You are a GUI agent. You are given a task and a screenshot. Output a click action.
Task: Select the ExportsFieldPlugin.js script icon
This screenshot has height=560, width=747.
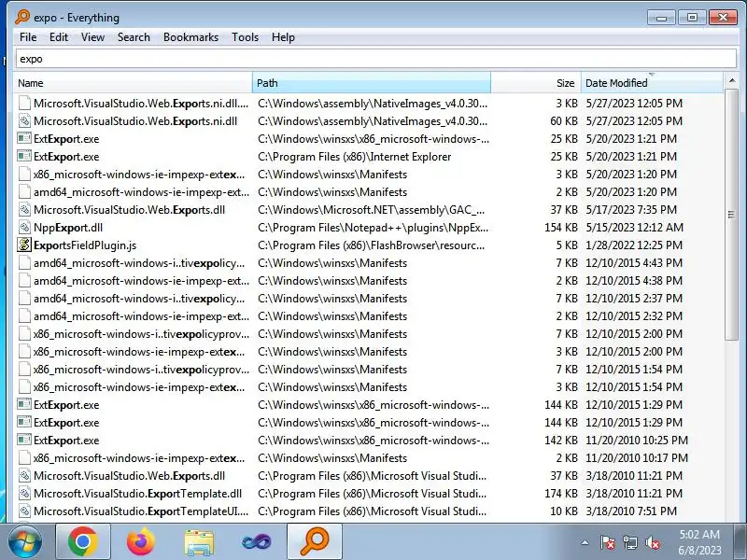click(x=24, y=245)
